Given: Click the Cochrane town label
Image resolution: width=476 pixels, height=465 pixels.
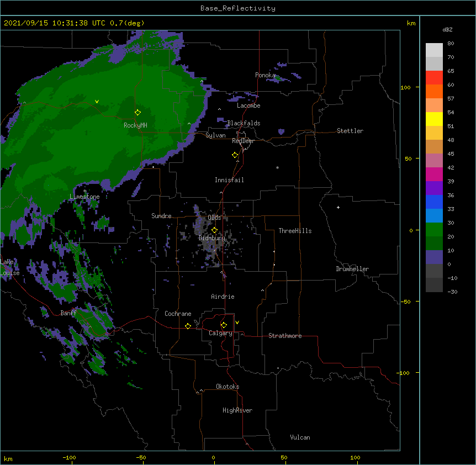Looking at the screenshot, I should pos(178,314).
